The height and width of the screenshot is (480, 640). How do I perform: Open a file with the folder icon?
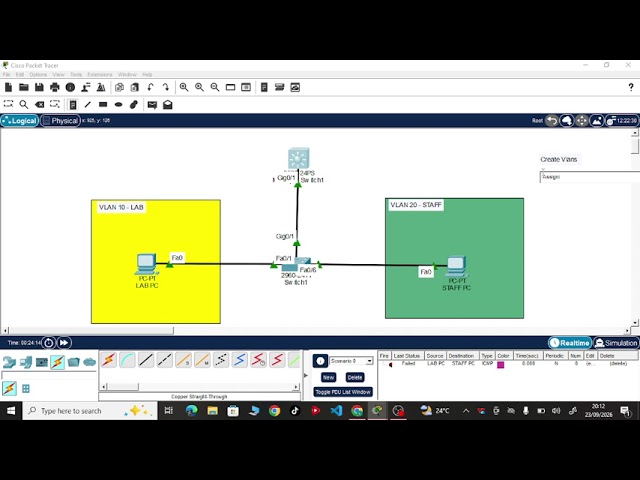pyautogui.click(x=24, y=87)
